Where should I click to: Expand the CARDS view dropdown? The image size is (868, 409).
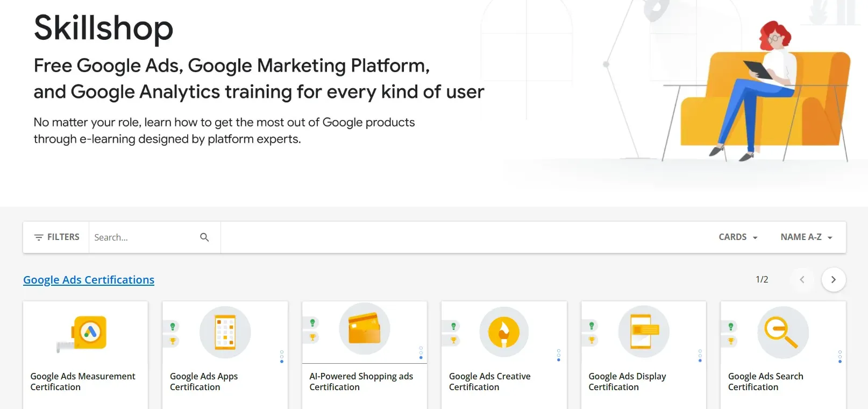pyautogui.click(x=738, y=237)
